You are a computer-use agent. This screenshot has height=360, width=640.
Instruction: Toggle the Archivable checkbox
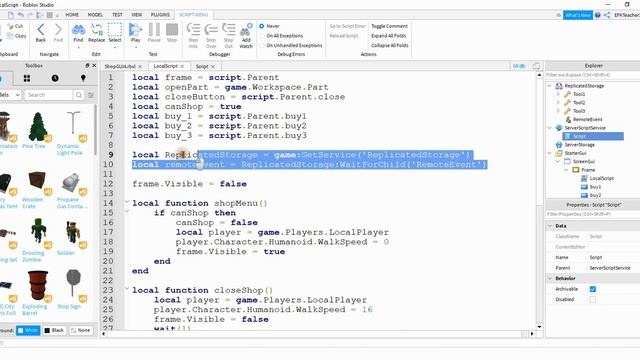(x=593, y=289)
